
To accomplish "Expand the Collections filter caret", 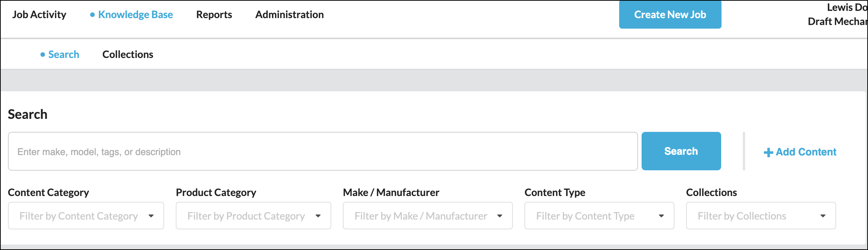I will point(823,216).
